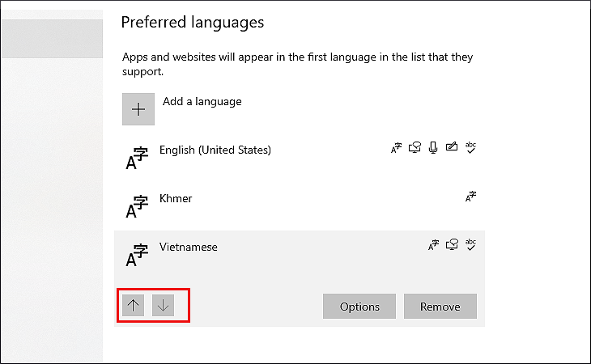Click the display language icon in the Khmer row
Image resolution: width=591 pixels, height=364 pixels.
[470, 197]
